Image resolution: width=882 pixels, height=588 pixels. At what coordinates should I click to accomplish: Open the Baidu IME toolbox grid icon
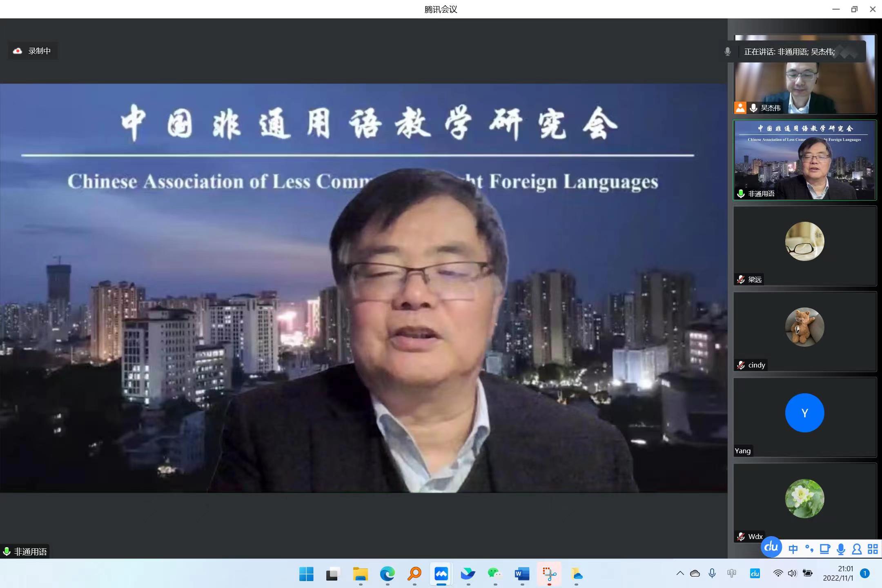(873, 549)
